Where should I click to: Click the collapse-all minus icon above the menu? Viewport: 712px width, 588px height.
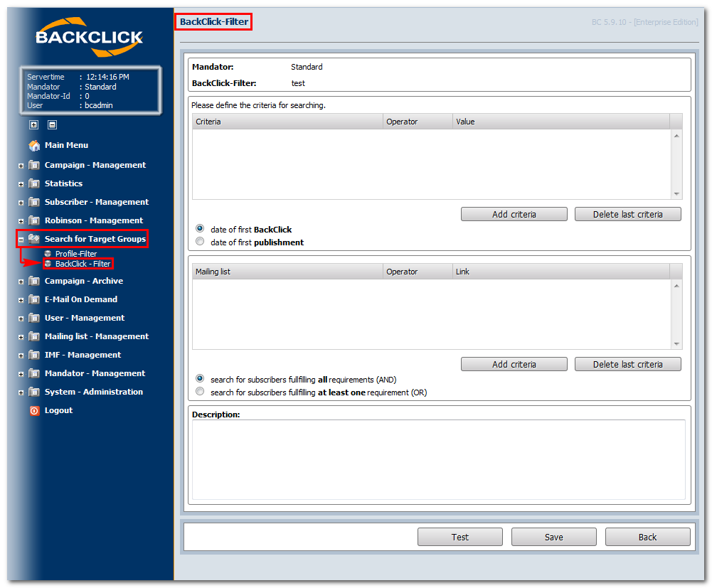coord(52,124)
